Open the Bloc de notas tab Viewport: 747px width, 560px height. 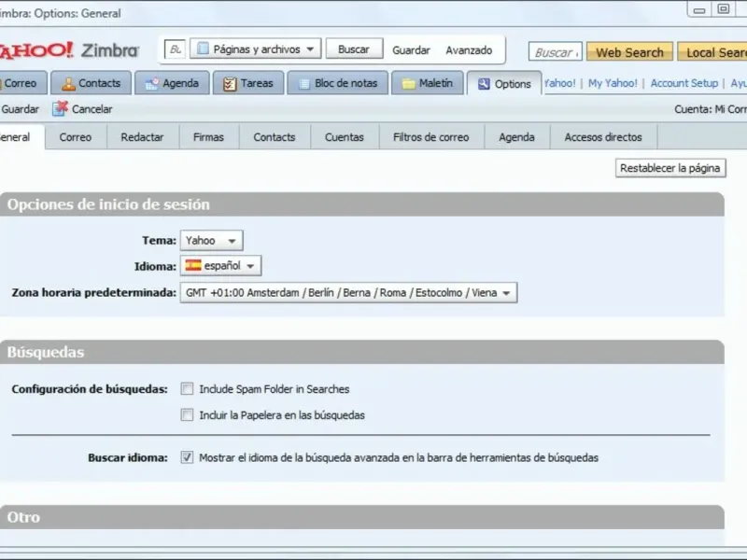pos(338,83)
